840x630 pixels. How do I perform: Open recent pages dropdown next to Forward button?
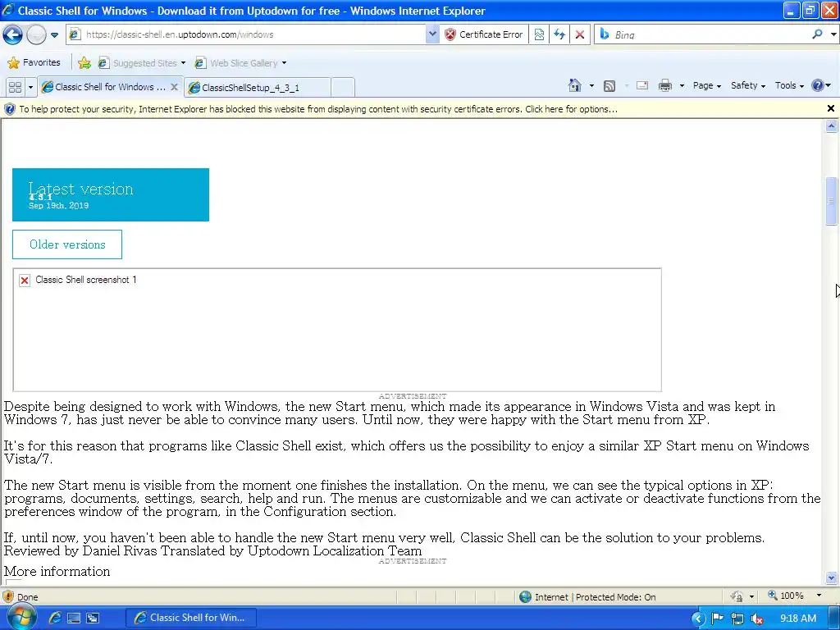tap(55, 35)
